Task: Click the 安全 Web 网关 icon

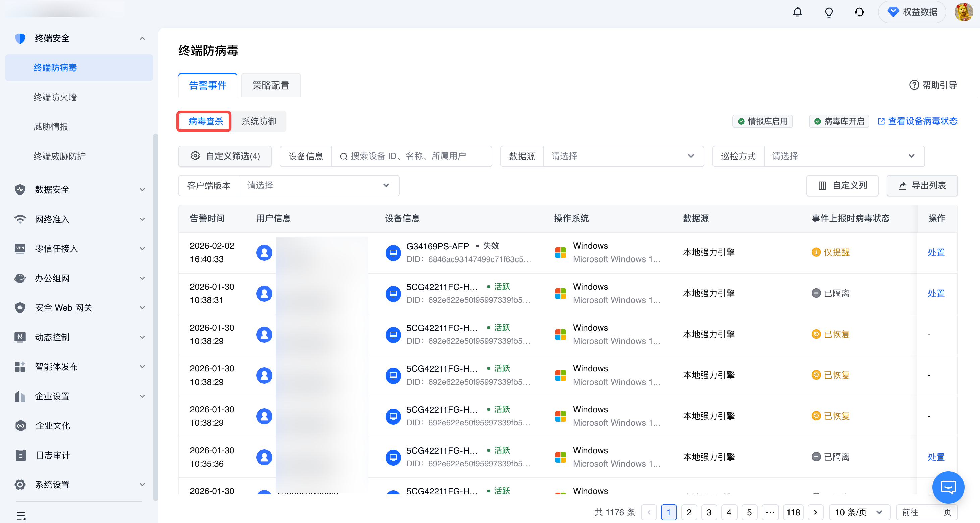Action: tap(20, 307)
